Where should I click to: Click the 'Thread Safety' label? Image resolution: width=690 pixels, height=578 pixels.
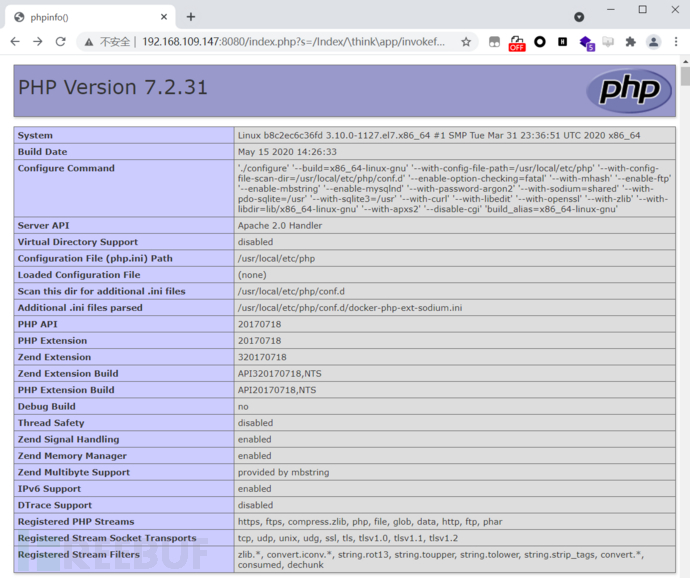[51, 423]
